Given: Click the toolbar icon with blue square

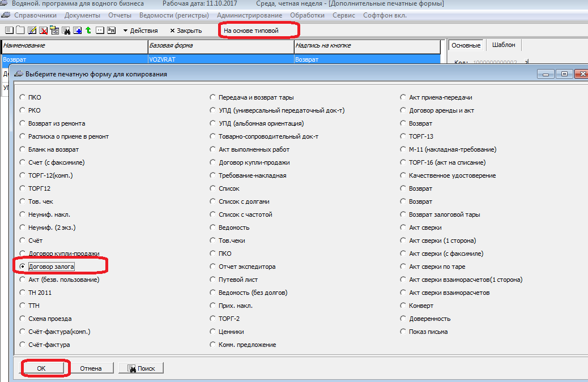Looking at the screenshot, I should 77,30.
